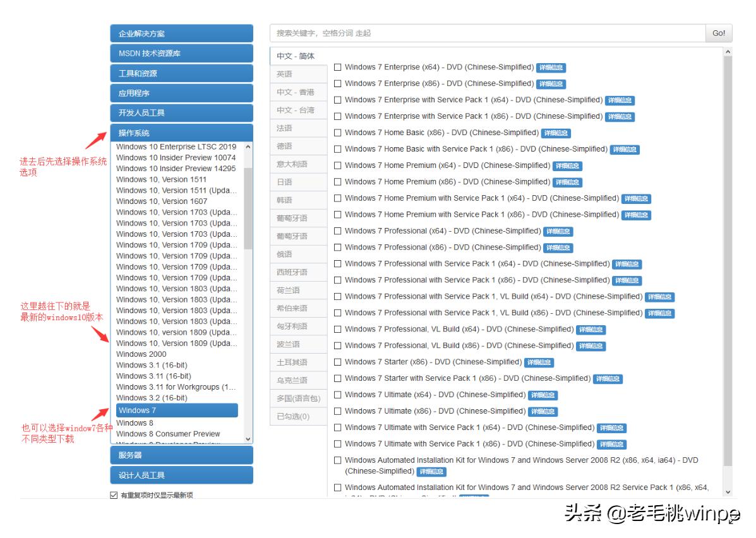View 详细信息 for Windows 7 Home Basic

pos(557,133)
